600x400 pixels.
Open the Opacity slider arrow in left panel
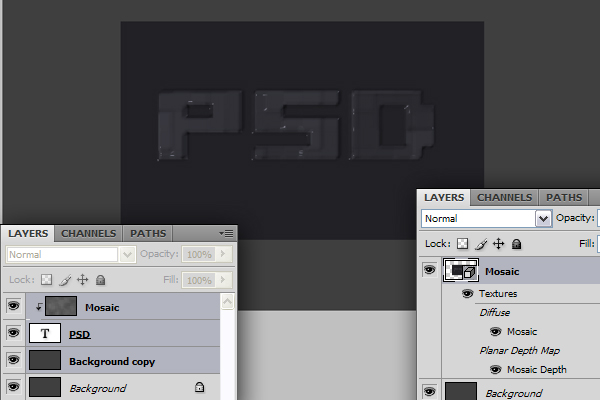point(223,254)
